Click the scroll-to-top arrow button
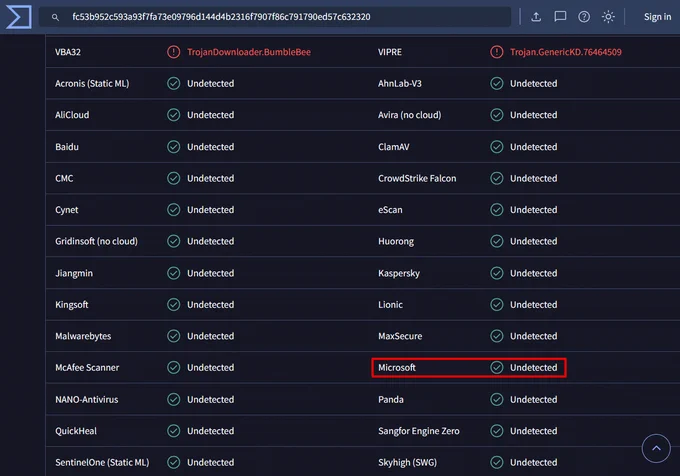Viewport: 680px width, 476px height. click(x=656, y=448)
